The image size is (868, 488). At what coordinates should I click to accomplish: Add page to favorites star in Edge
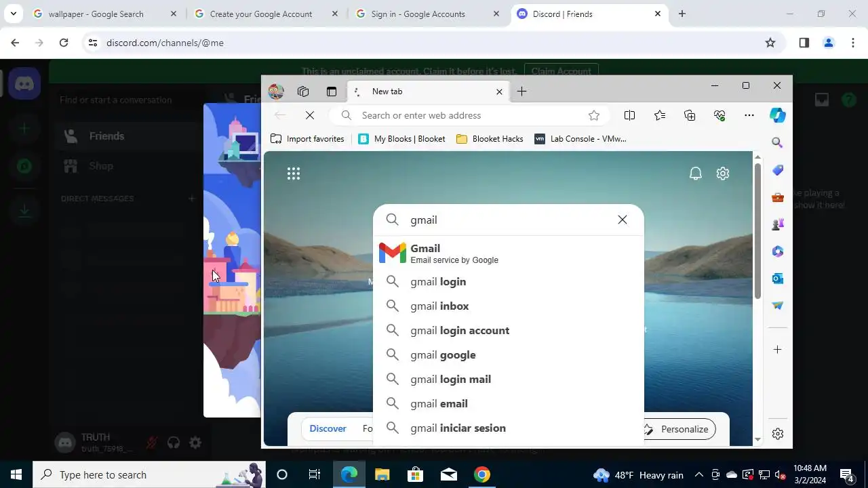(594, 115)
